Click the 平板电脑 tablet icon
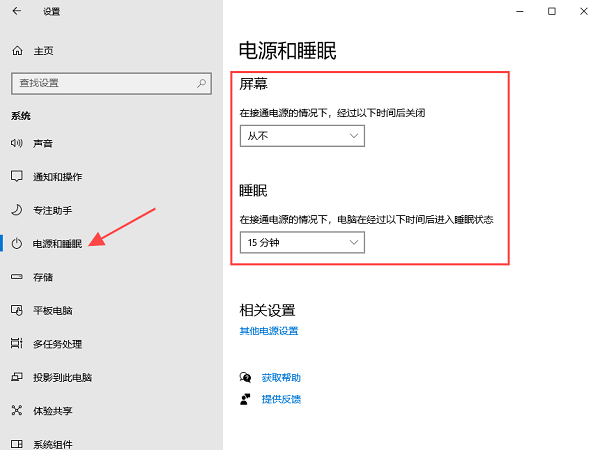This screenshot has width=600, height=450. click(16, 310)
